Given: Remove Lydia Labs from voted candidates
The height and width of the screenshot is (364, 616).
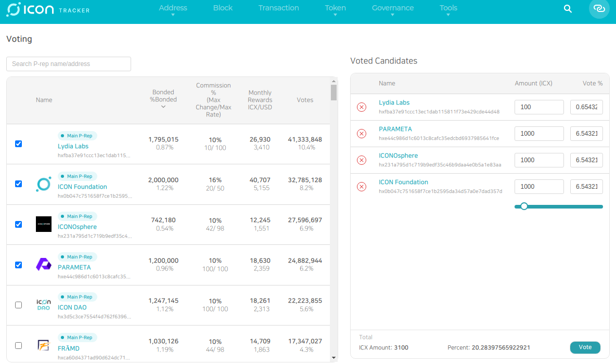Looking at the screenshot, I should pos(361,107).
